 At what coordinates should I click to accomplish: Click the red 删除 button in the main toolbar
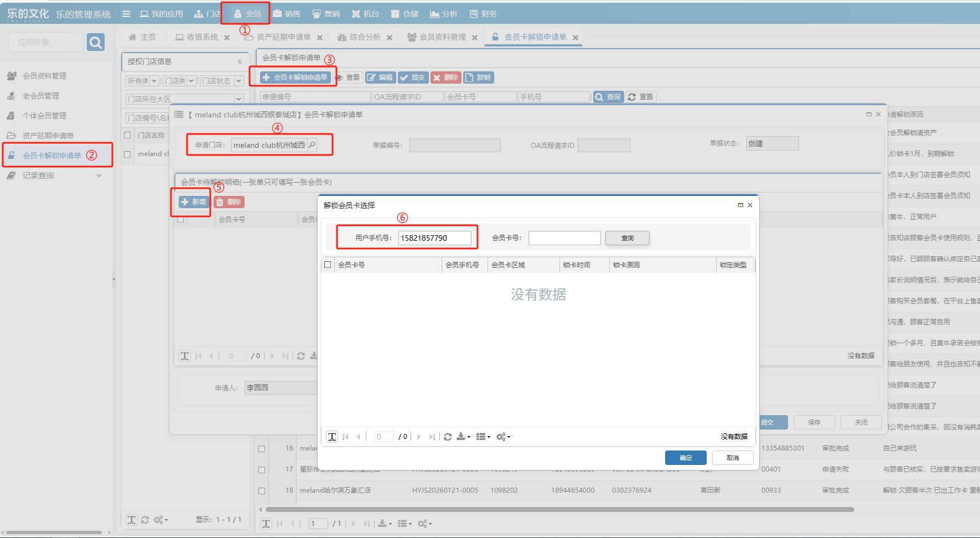click(445, 77)
